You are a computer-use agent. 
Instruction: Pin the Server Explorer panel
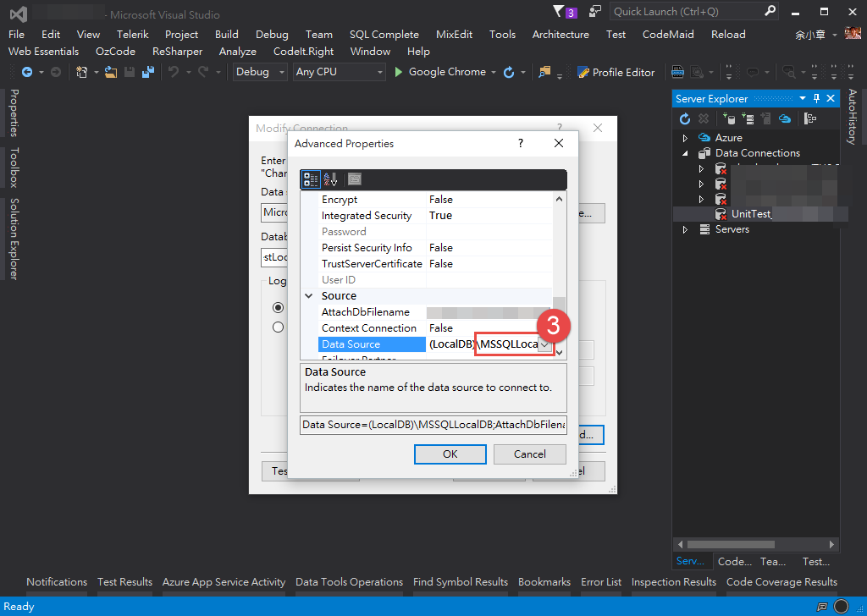pos(817,98)
